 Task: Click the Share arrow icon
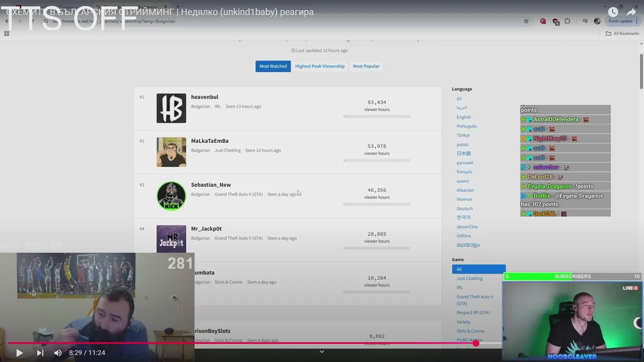[631, 12]
